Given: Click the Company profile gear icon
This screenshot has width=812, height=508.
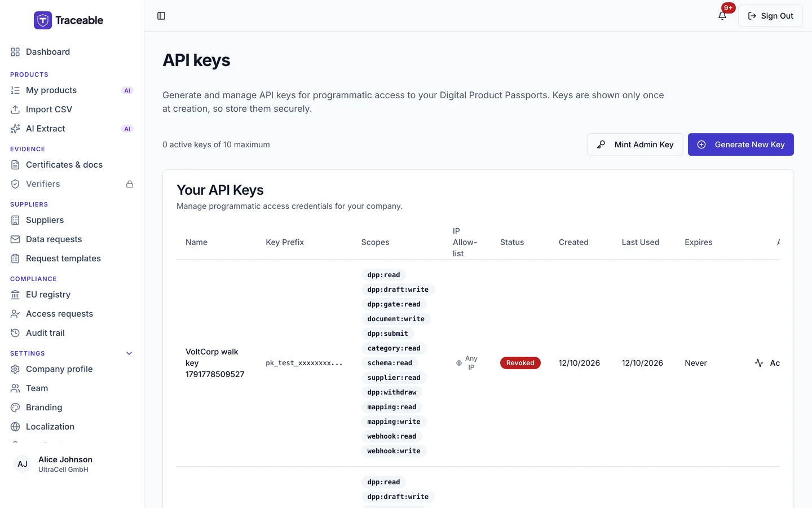Looking at the screenshot, I should (x=15, y=369).
